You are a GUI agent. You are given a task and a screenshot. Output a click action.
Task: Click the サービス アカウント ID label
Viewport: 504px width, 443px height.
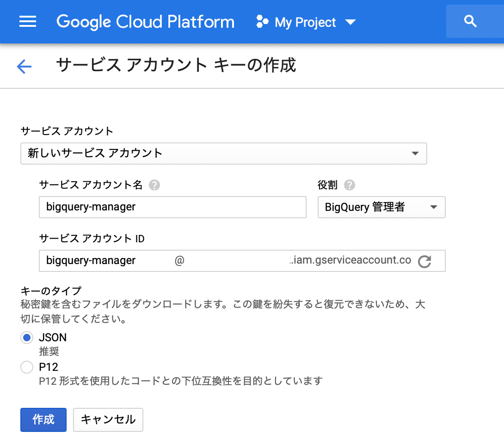[92, 239]
